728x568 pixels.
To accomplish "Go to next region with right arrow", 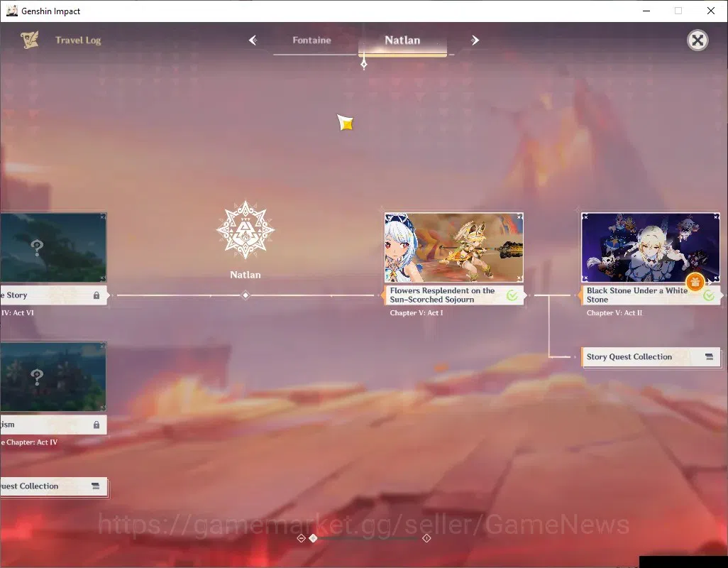I will (x=475, y=40).
